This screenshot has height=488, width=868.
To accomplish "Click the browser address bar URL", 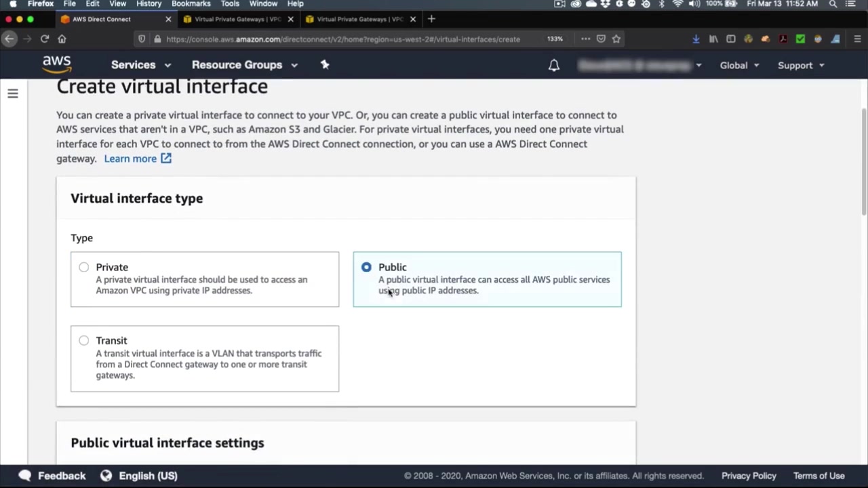I will tap(343, 39).
